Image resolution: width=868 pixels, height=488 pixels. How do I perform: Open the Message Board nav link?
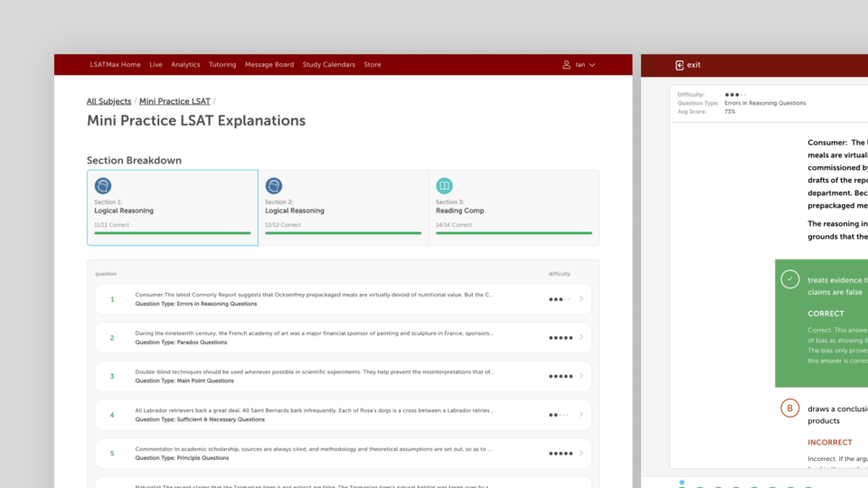tap(269, 65)
